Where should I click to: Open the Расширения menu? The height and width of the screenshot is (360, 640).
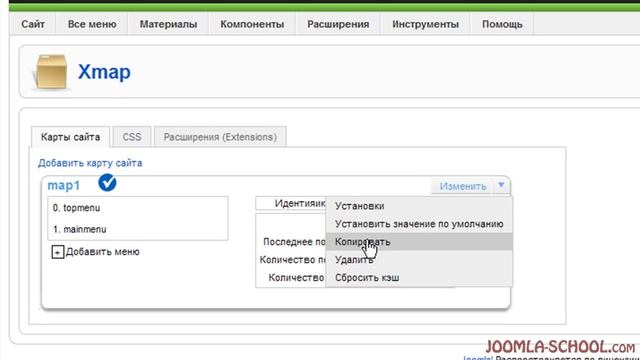[338, 24]
